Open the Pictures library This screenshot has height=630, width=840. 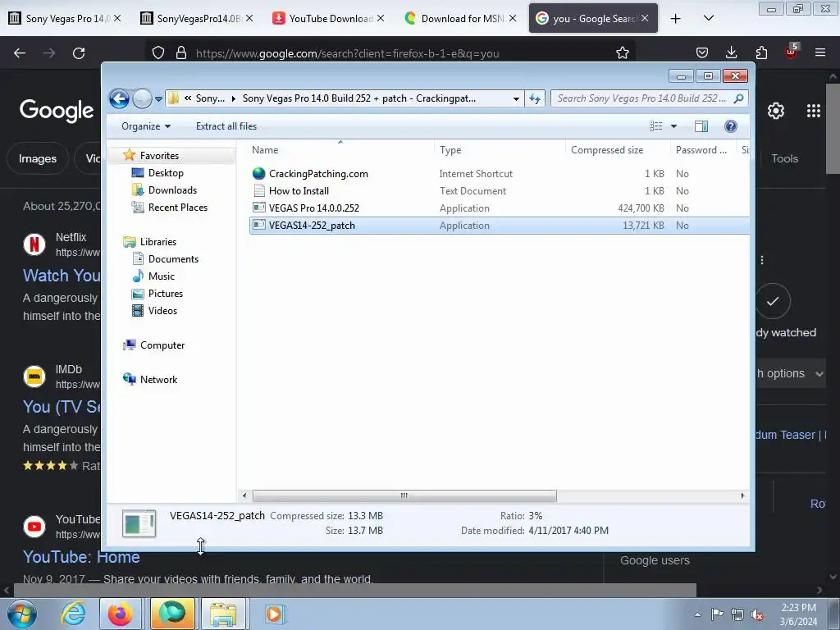166,294
